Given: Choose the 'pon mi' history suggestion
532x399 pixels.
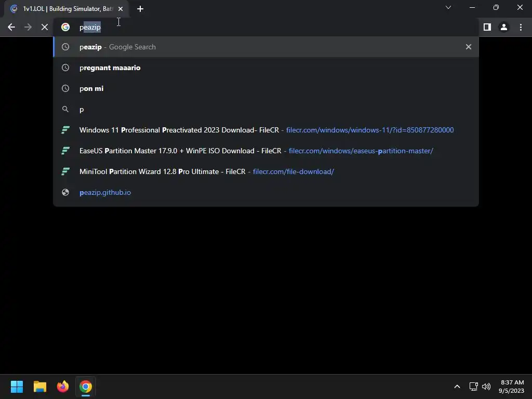Looking at the screenshot, I should [x=266, y=88].
